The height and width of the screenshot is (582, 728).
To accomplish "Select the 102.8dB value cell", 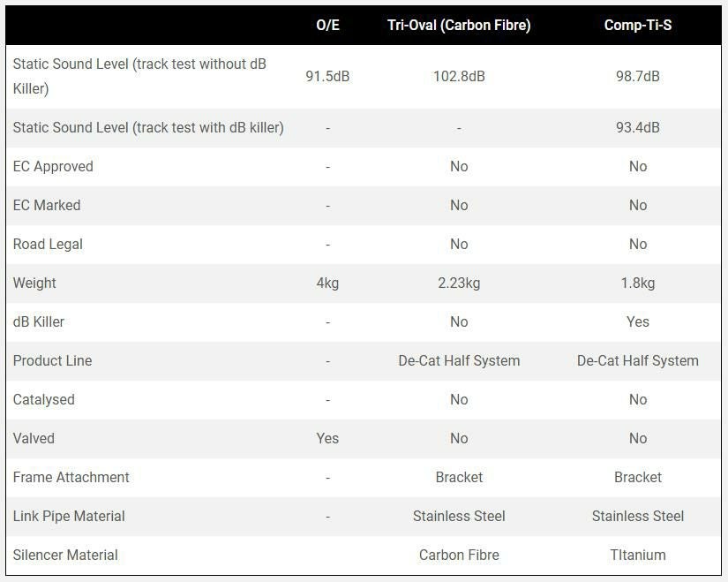I will (x=459, y=76).
